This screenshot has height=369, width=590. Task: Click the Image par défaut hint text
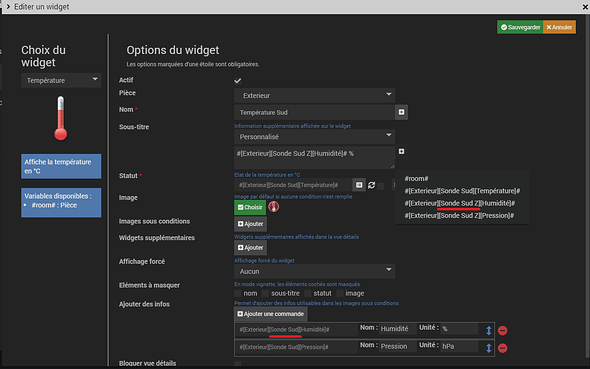pyautogui.click(x=293, y=197)
